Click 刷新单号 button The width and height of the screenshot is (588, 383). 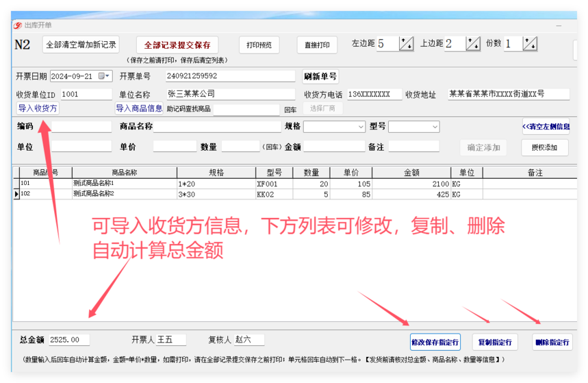pos(320,77)
